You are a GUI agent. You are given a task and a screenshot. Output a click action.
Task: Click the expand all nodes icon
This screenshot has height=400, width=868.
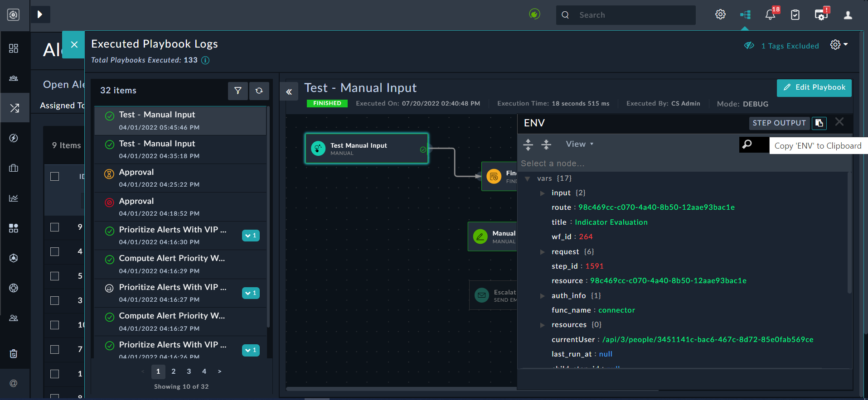click(x=528, y=145)
